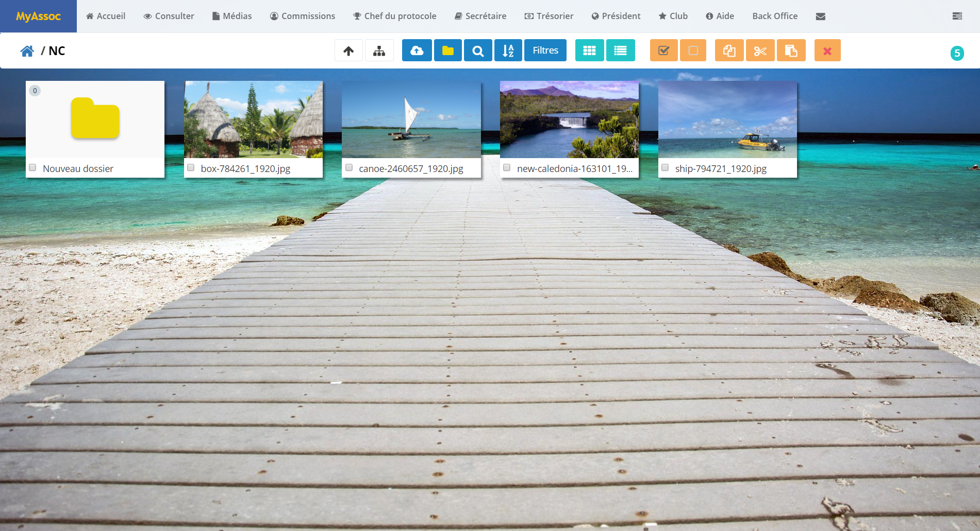Cut selected items with scissors icon

pyautogui.click(x=760, y=50)
